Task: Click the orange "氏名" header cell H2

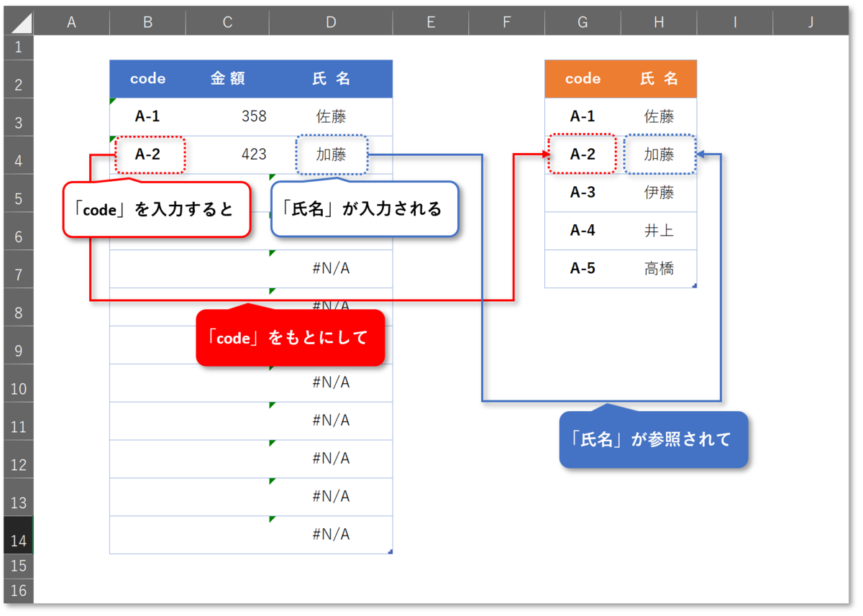Action: 659,79
